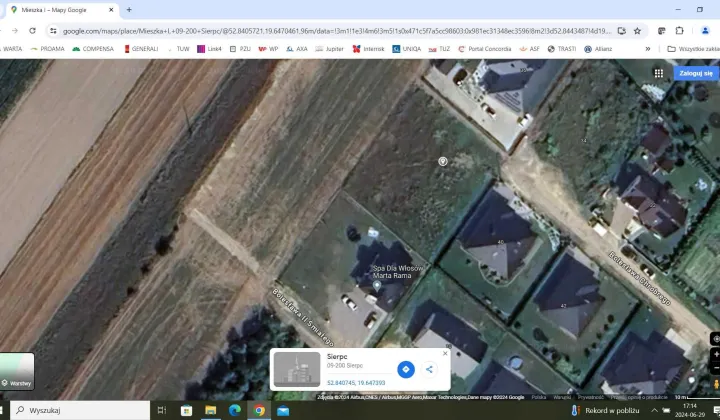
Task: Click the Wyszukaj taskbar search box
Action: (x=80, y=410)
